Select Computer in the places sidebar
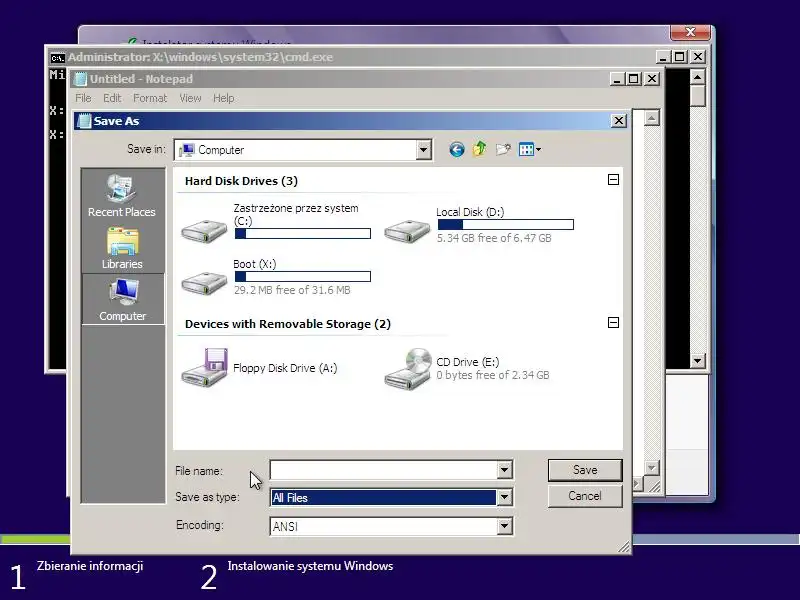800x600 pixels. coord(123,299)
